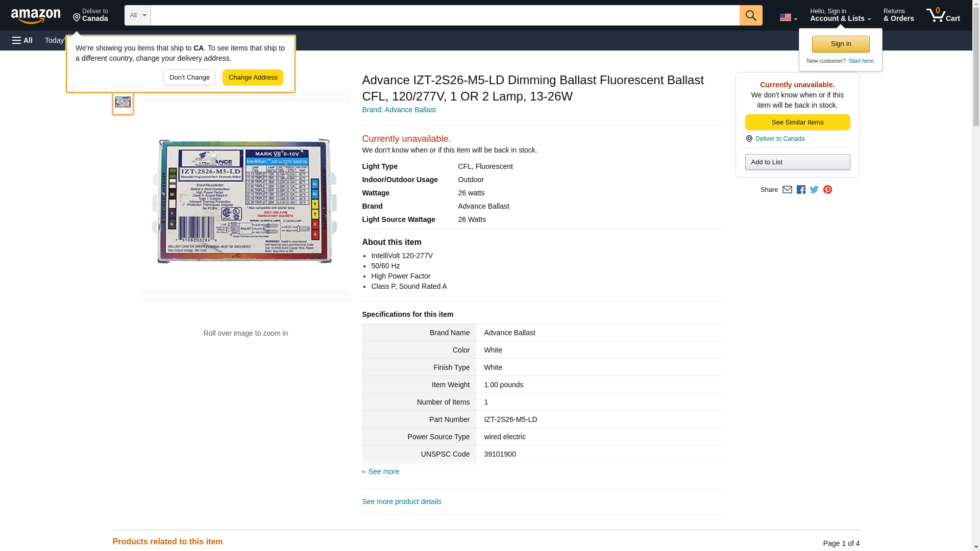The width and height of the screenshot is (980, 551).
Task: Select the product image thumbnail
Action: tap(123, 102)
